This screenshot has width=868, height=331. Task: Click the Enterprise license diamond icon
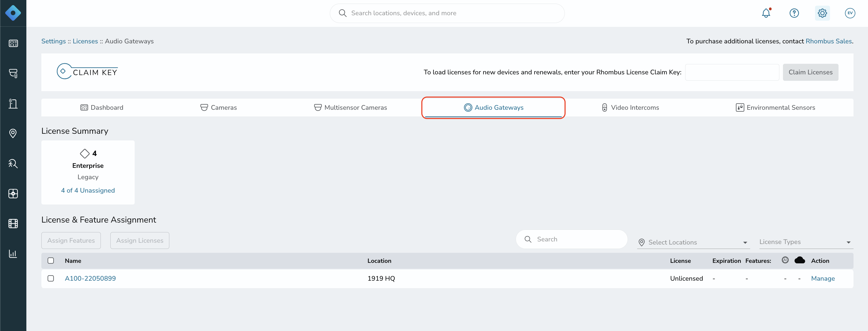[x=85, y=154]
